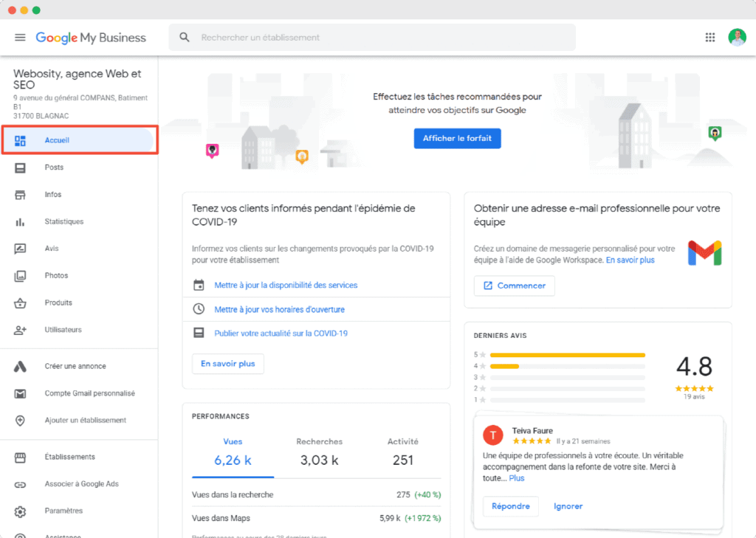Click the Afficher le forfait button
Screen dimensions: 756x538
click(457, 138)
